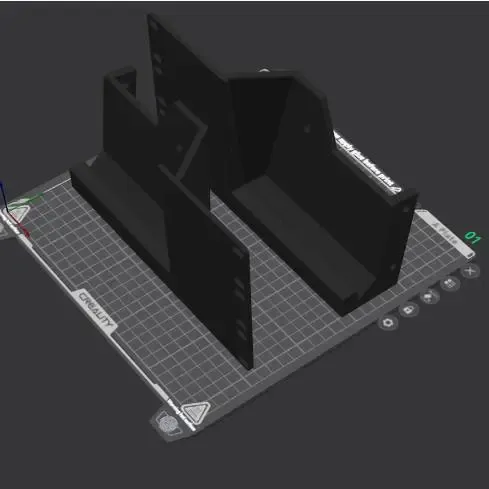Click the green plate number 01 label

(x=473, y=237)
